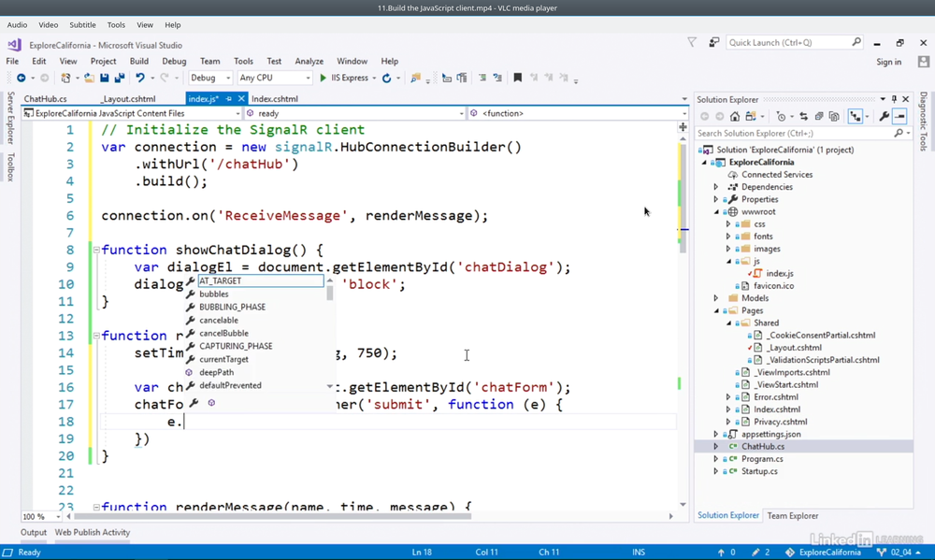Toggle Preview Selected Items button
The height and width of the screenshot is (560, 935).
coord(899,117)
